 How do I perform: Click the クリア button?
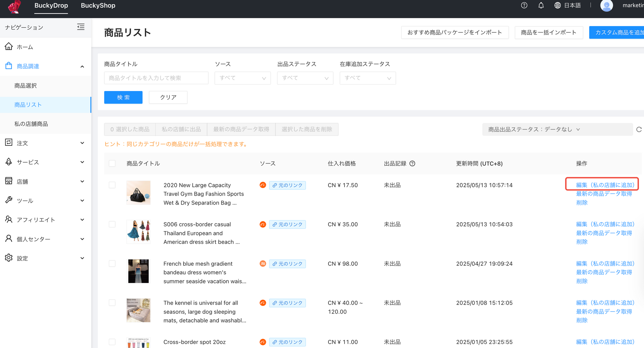point(168,97)
